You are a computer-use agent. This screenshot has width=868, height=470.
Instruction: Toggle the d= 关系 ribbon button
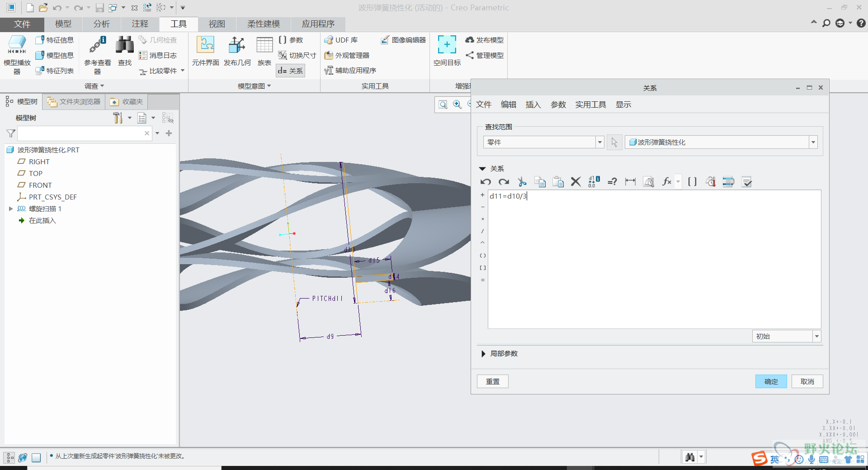(x=291, y=71)
